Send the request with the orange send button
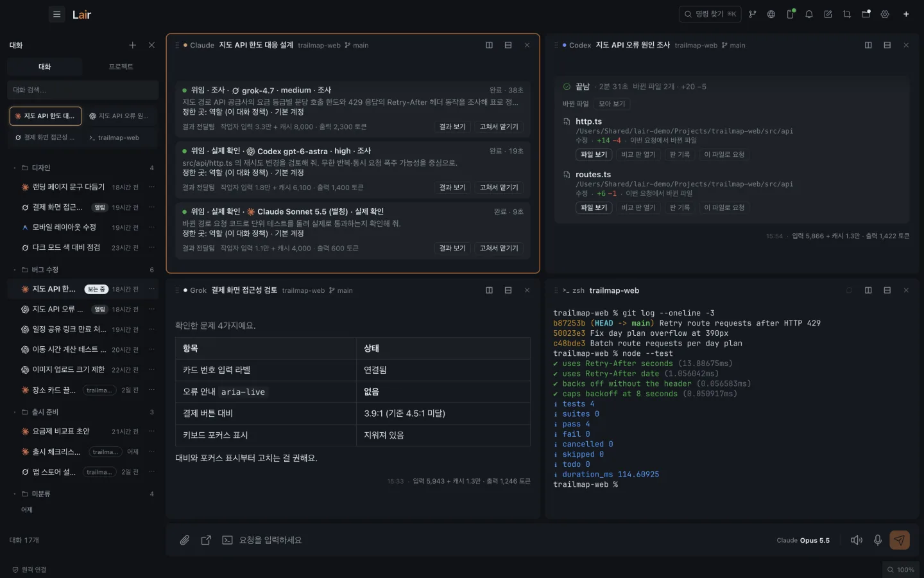This screenshot has height=578, width=924. tap(900, 540)
